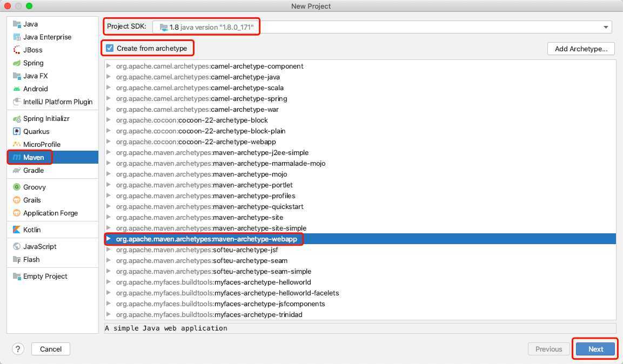Click the Groovy green circle icon
This screenshot has width=623, height=364.
[x=17, y=187]
